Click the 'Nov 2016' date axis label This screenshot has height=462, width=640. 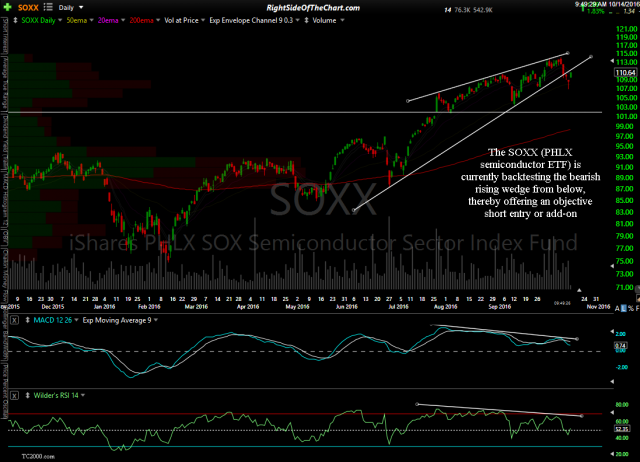598,307
